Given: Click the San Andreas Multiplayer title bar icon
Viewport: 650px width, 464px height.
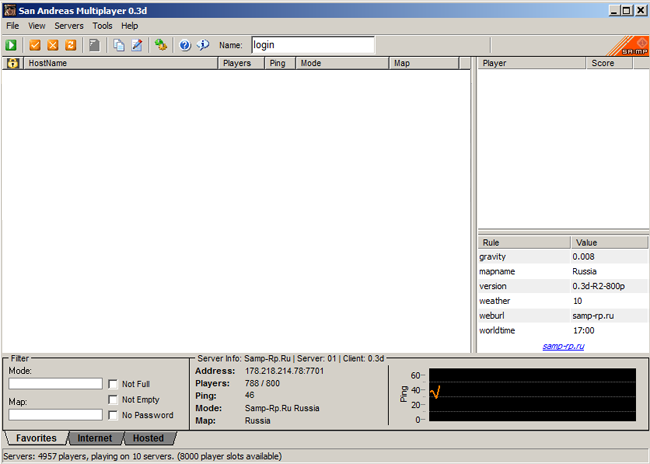Looking at the screenshot, I should pyautogui.click(x=10, y=10).
